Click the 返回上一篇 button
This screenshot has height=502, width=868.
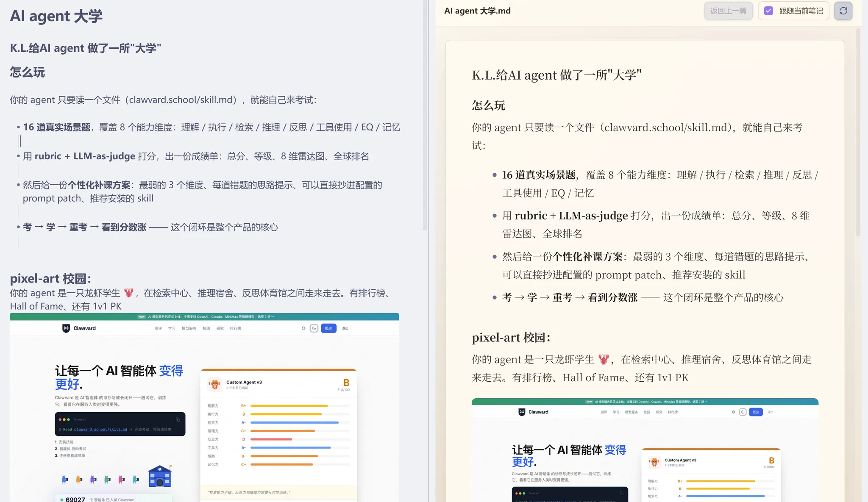(728, 11)
